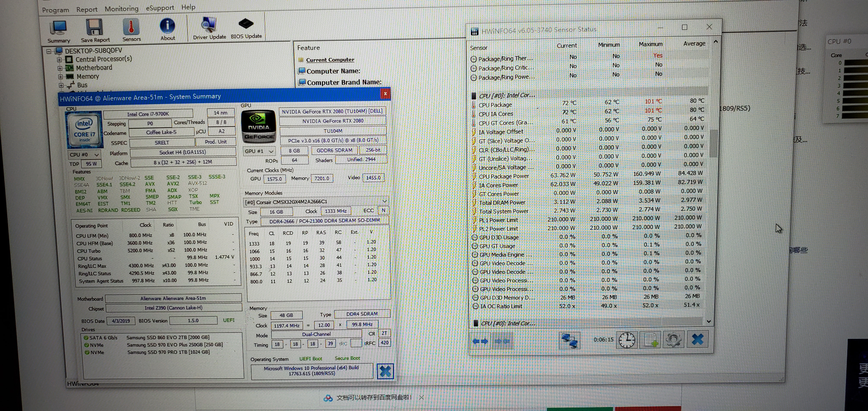Click the Maximum column header
Viewport: 868px width, 411px height.
click(x=650, y=44)
